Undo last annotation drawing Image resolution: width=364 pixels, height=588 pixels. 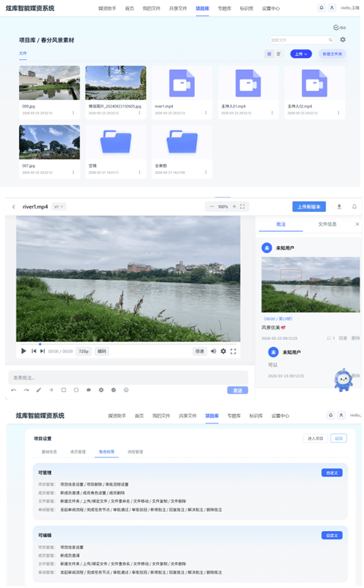point(14,390)
